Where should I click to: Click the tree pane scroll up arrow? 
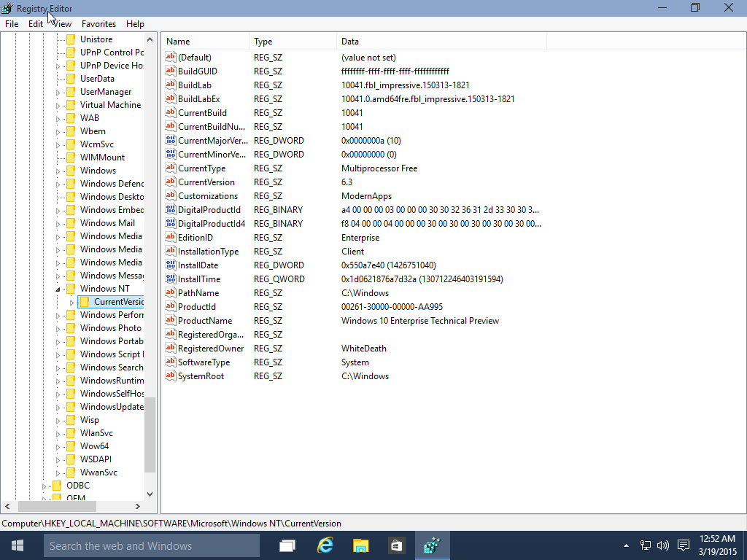click(150, 39)
